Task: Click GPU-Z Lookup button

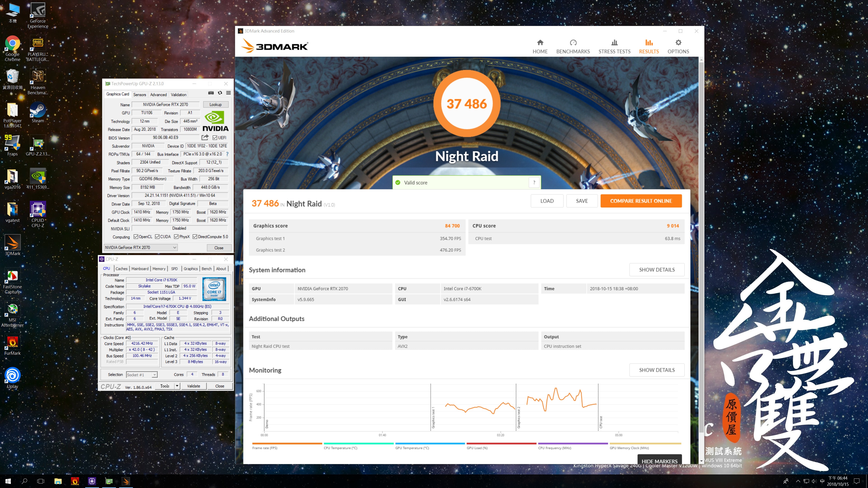Action: [x=216, y=104]
